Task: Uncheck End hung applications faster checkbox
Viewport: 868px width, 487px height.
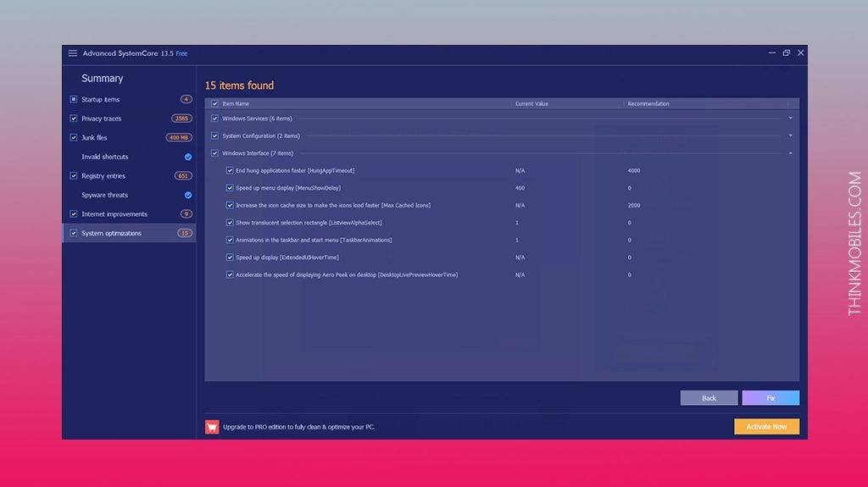Action: click(x=230, y=171)
